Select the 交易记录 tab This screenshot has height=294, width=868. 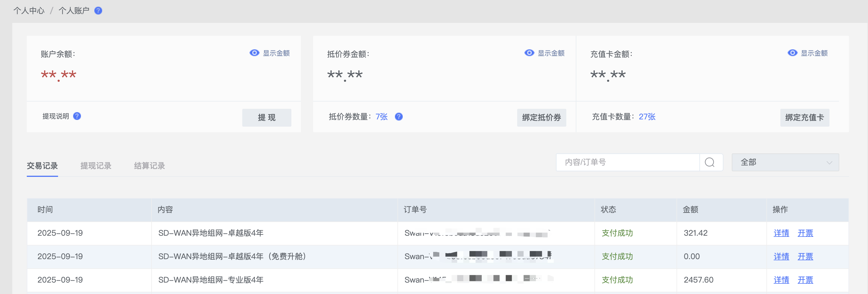(42, 166)
